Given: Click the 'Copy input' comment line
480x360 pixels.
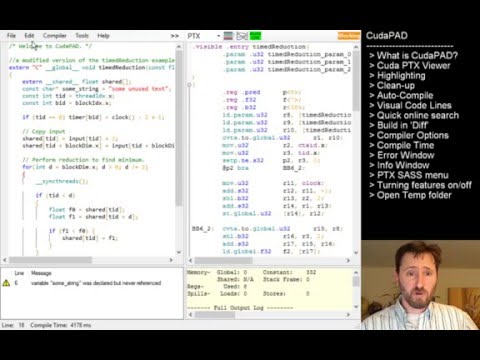Looking at the screenshot, I should 44,131.
